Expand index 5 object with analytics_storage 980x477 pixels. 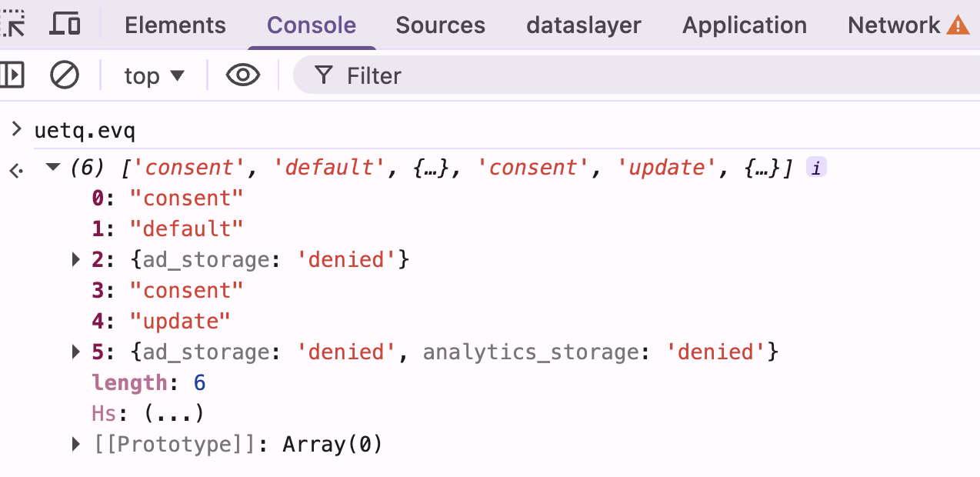[75, 352]
